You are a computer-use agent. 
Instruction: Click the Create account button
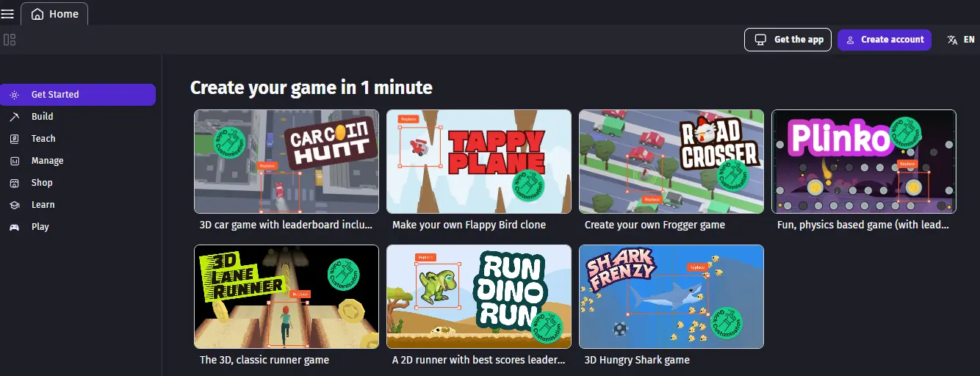(884, 40)
